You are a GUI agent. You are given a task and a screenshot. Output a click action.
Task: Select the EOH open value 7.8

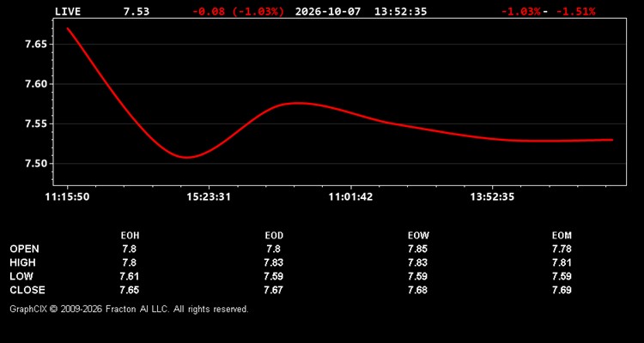point(129,249)
